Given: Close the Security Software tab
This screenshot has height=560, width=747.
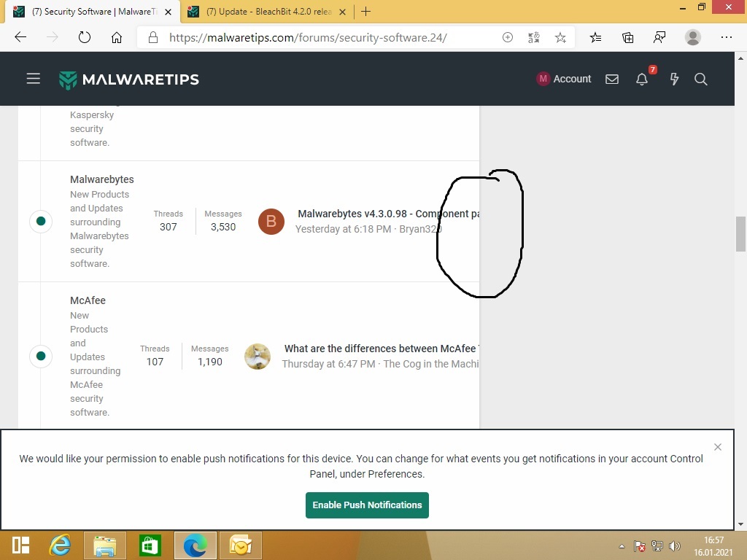Looking at the screenshot, I should pyautogui.click(x=168, y=12).
